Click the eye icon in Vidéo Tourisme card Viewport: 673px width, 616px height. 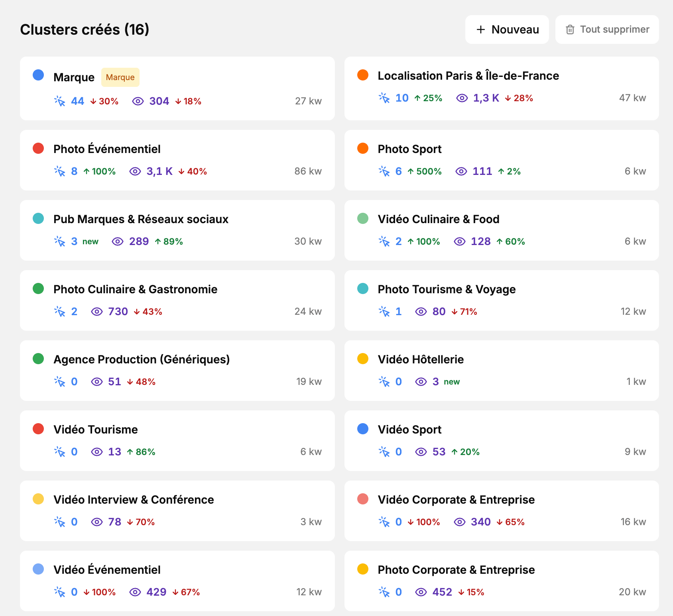click(97, 452)
